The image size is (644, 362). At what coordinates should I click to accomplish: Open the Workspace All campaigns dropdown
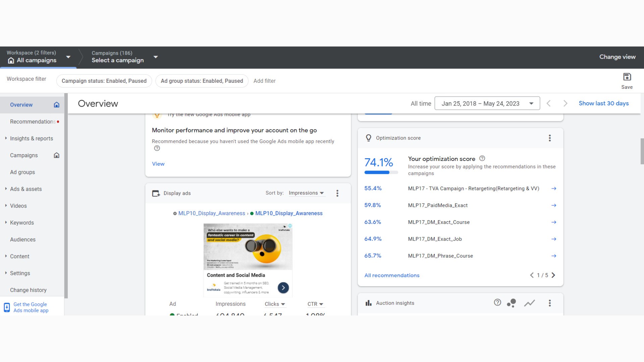pos(68,57)
